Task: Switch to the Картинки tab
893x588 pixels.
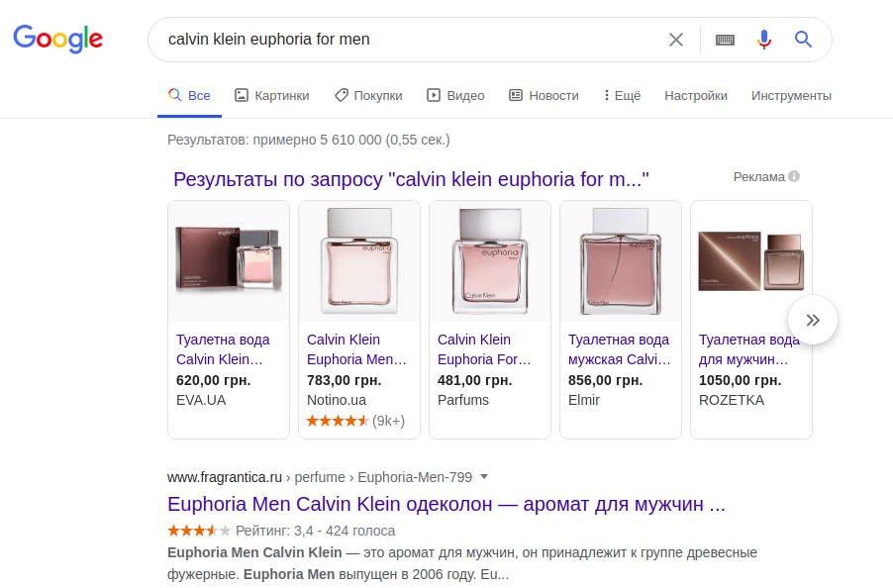Action: tap(272, 96)
